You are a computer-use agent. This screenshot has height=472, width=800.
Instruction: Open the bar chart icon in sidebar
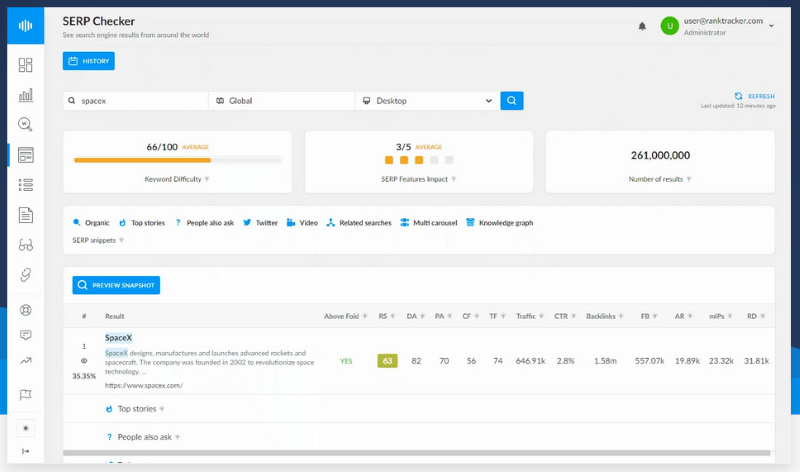coord(26,95)
